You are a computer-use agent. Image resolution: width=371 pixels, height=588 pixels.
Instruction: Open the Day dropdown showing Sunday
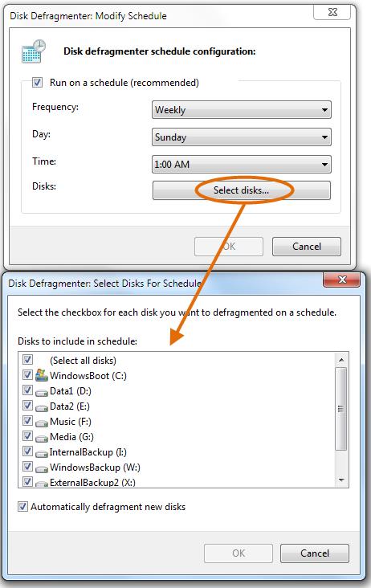pos(242,137)
